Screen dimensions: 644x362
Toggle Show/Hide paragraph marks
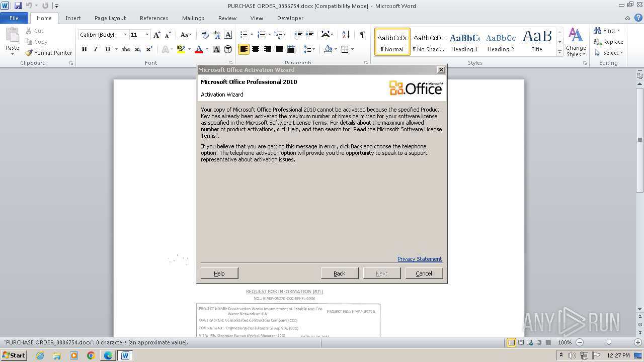click(362, 35)
